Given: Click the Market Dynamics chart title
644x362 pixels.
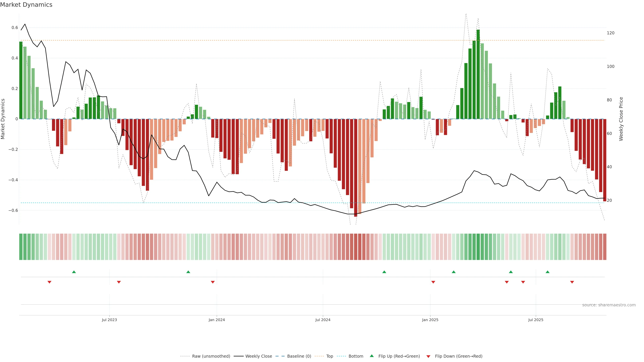Looking at the screenshot, I should [x=26, y=5].
